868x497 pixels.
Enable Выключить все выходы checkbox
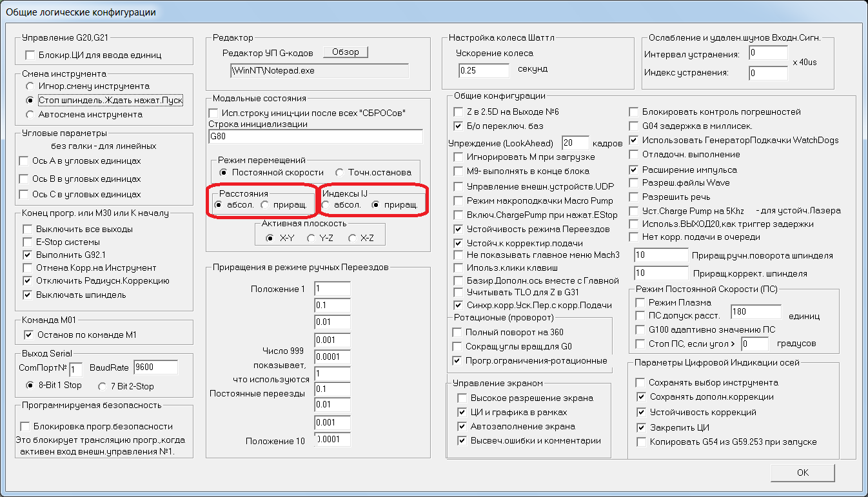pyautogui.click(x=27, y=229)
